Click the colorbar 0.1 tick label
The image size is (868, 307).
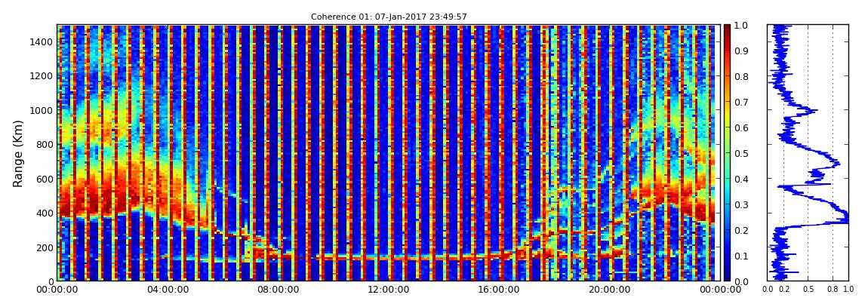[x=740, y=256]
